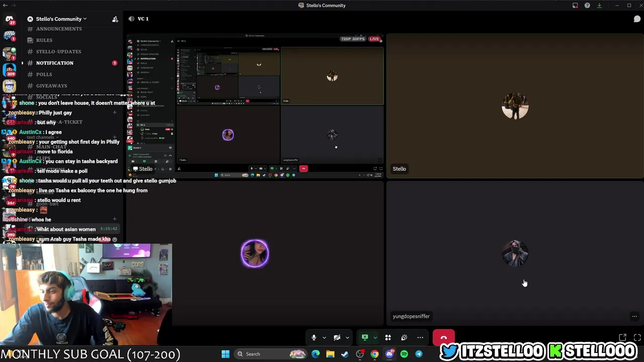Open Telegram from taskbar

[419, 354]
